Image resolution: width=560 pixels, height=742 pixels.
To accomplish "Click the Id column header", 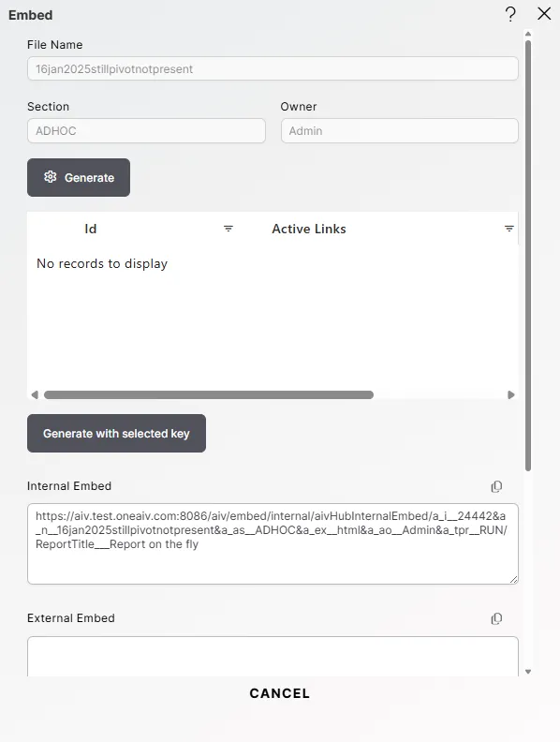I will click(90, 229).
